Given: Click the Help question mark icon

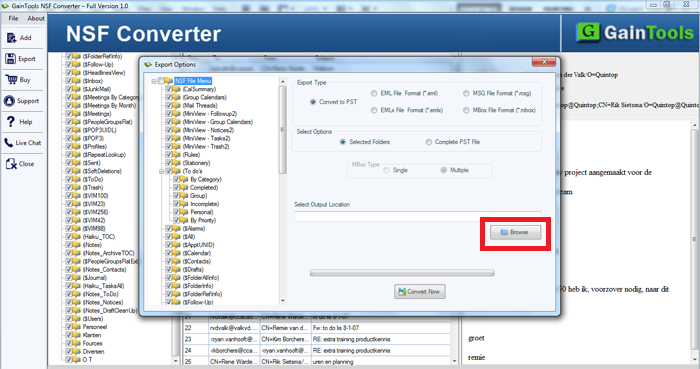Looking at the screenshot, I should point(11,121).
